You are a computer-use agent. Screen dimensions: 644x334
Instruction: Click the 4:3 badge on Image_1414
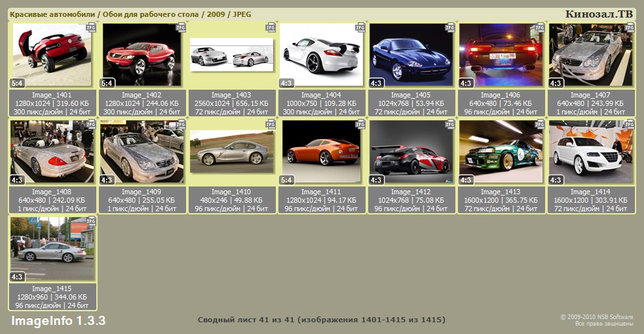tap(556, 179)
